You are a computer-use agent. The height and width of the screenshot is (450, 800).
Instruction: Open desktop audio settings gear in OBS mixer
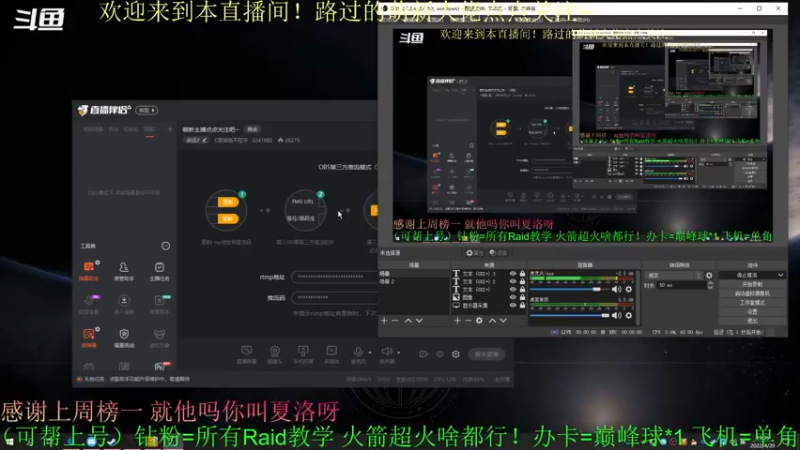[x=629, y=315]
